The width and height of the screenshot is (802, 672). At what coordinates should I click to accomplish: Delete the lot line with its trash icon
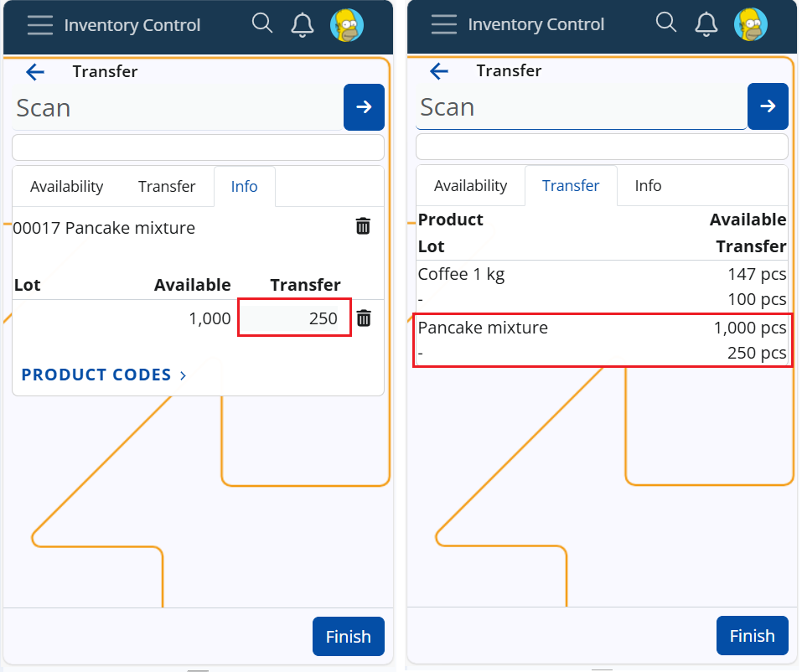click(363, 318)
